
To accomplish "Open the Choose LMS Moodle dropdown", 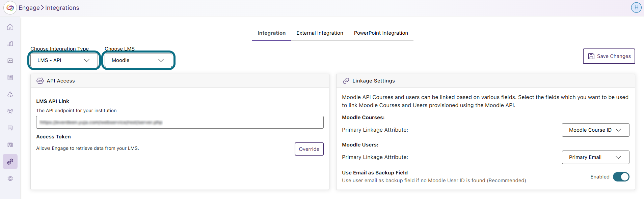I will [x=138, y=60].
